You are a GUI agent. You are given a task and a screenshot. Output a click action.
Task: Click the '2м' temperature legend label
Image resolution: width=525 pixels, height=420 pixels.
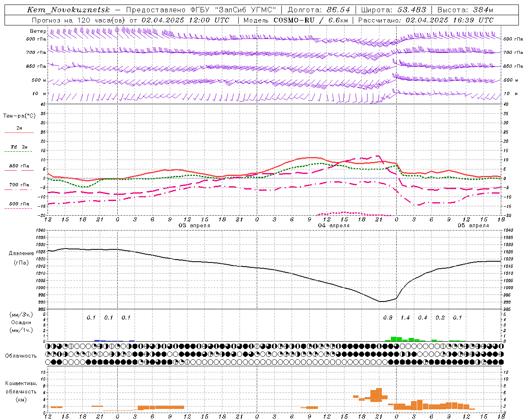(19, 128)
